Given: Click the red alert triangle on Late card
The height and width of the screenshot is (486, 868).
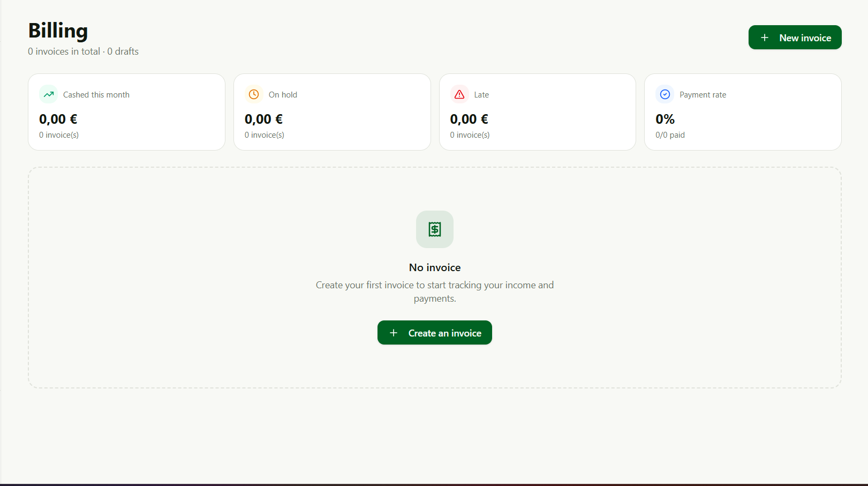Looking at the screenshot, I should point(459,94).
